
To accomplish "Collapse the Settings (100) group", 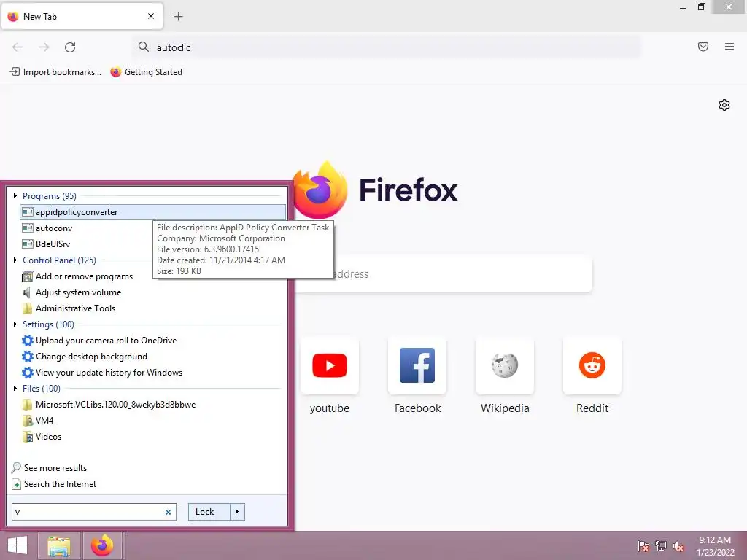I will click(x=15, y=324).
